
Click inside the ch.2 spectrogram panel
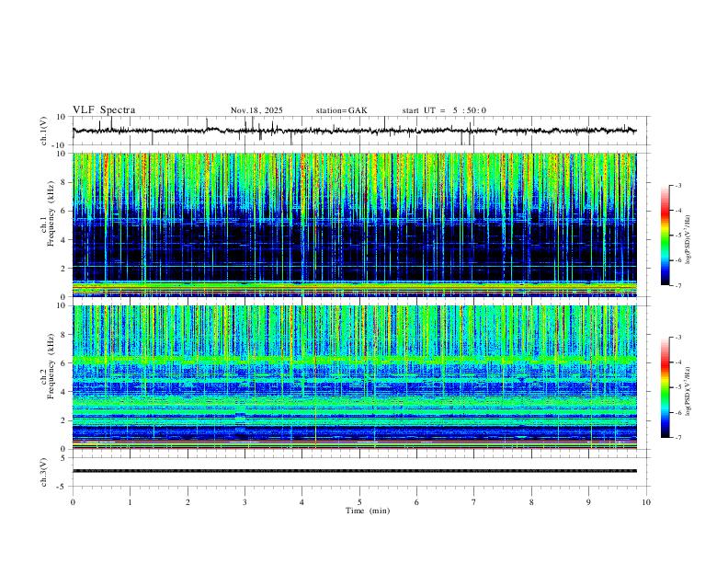[354, 377]
